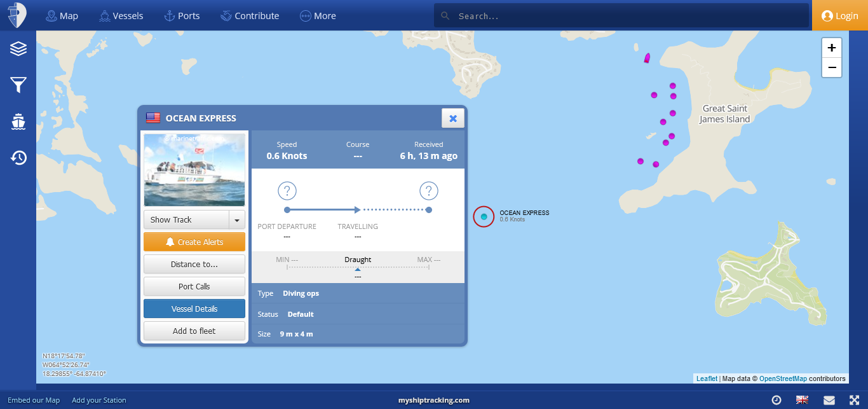Click the MyShipTracking logo icon
Image resolution: width=868 pixels, height=409 pixels.
tap(18, 15)
